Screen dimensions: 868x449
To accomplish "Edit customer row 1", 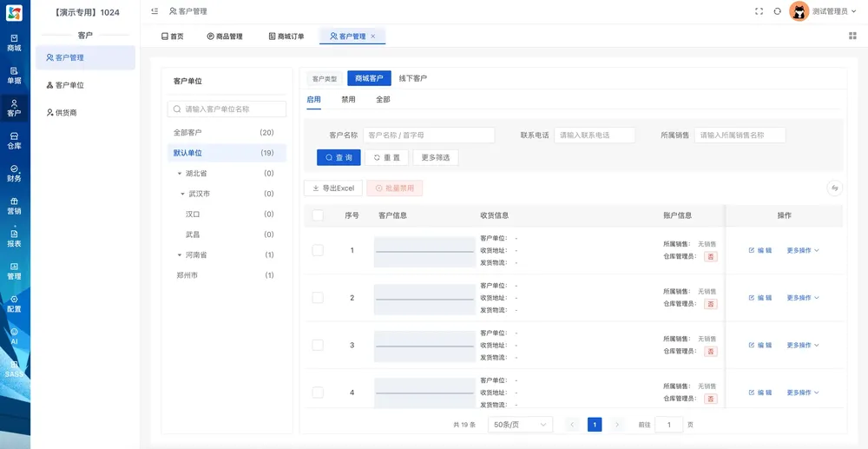I will [760, 250].
